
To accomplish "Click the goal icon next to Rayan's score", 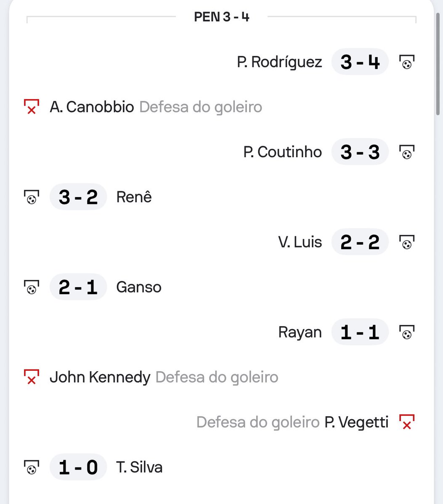I will [x=407, y=332].
